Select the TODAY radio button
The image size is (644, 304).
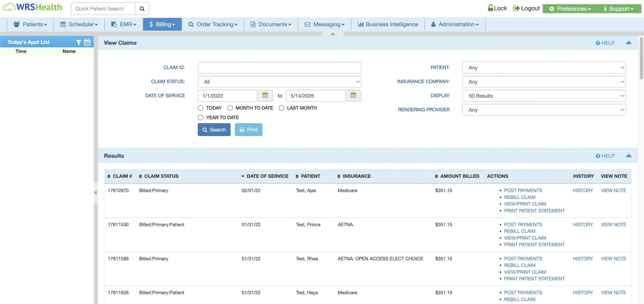coord(200,108)
